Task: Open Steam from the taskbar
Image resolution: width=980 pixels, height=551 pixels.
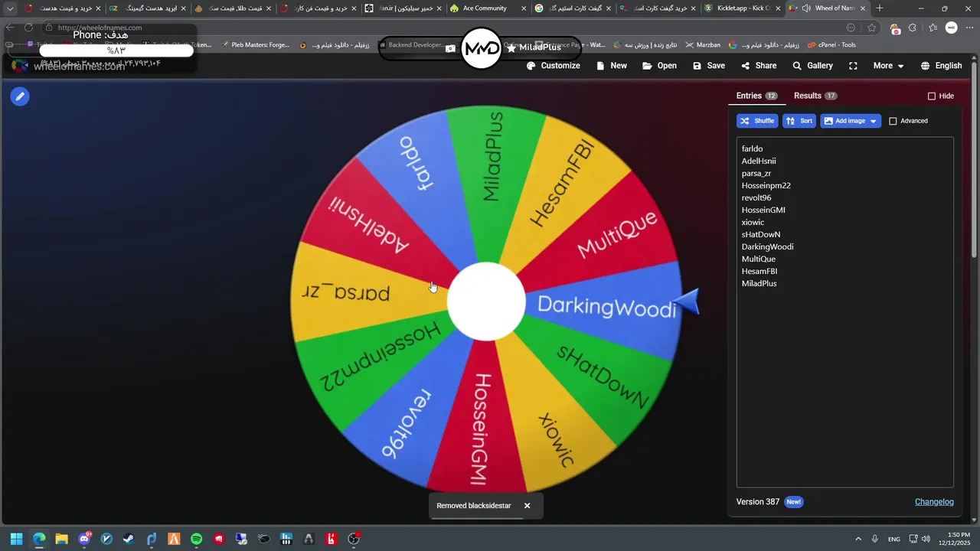Action: tap(129, 539)
